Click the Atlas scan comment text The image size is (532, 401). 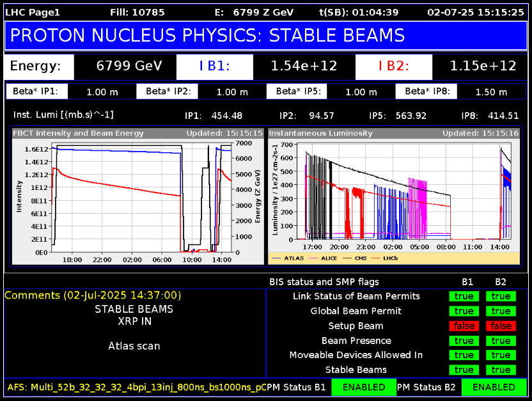[x=134, y=346]
